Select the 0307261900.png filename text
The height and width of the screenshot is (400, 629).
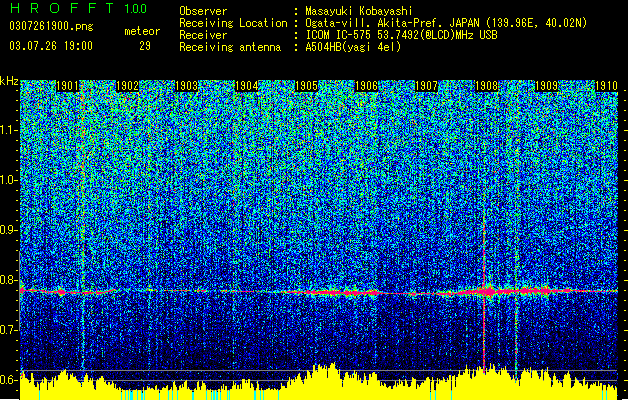tap(51, 27)
